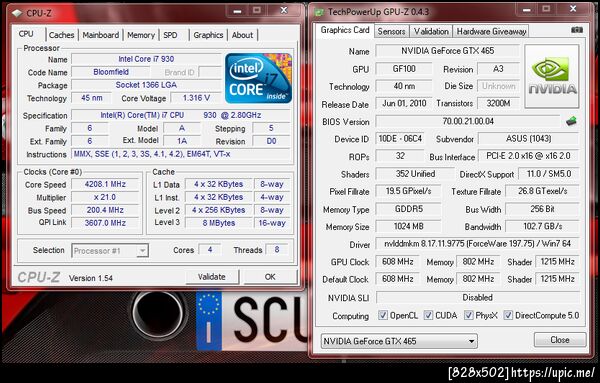Select the Graphics Card tab in GPU-Z
The height and width of the screenshot is (383, 600).
[345, 30]
